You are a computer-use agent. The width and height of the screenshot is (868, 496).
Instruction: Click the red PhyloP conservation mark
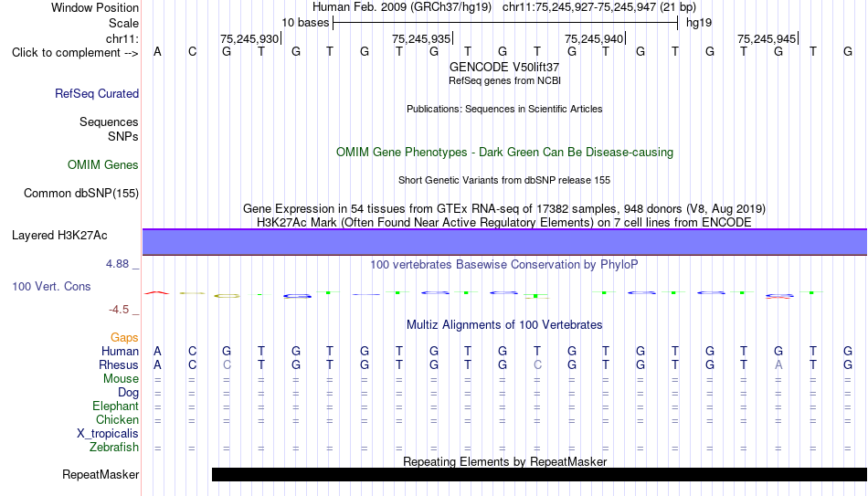157,293
